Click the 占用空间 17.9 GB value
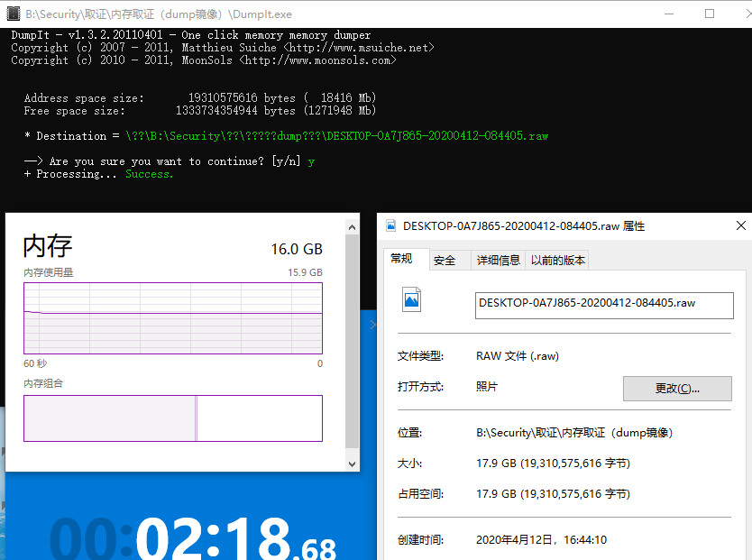 (553, 494)
